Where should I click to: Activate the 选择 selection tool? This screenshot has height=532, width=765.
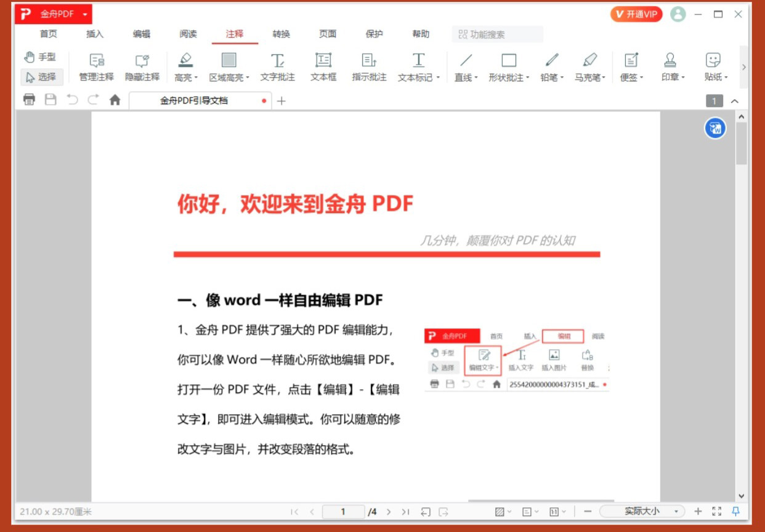tap(41, 77)
